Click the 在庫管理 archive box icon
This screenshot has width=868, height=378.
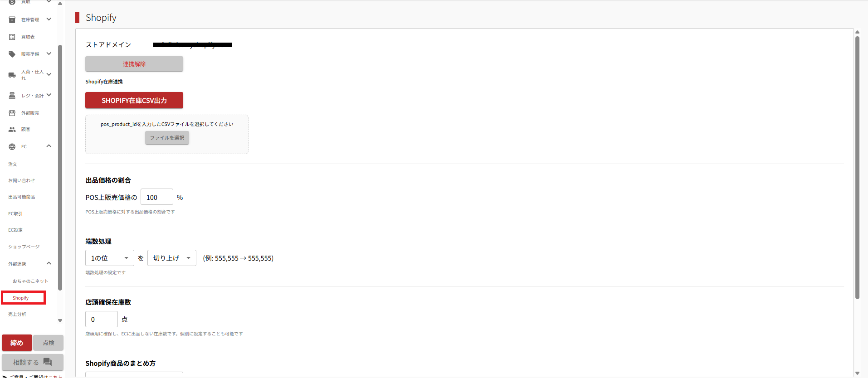(x=12, y=19)
